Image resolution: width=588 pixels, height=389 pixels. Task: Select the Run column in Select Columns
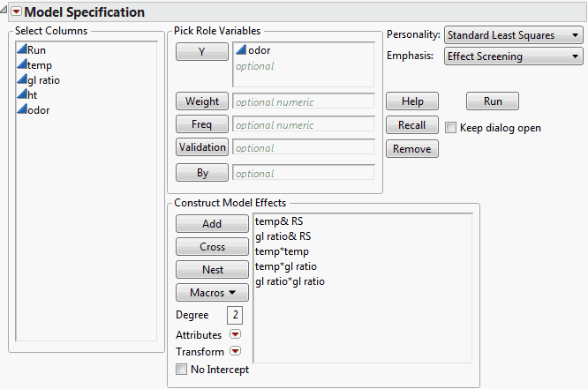pos(36,50)
